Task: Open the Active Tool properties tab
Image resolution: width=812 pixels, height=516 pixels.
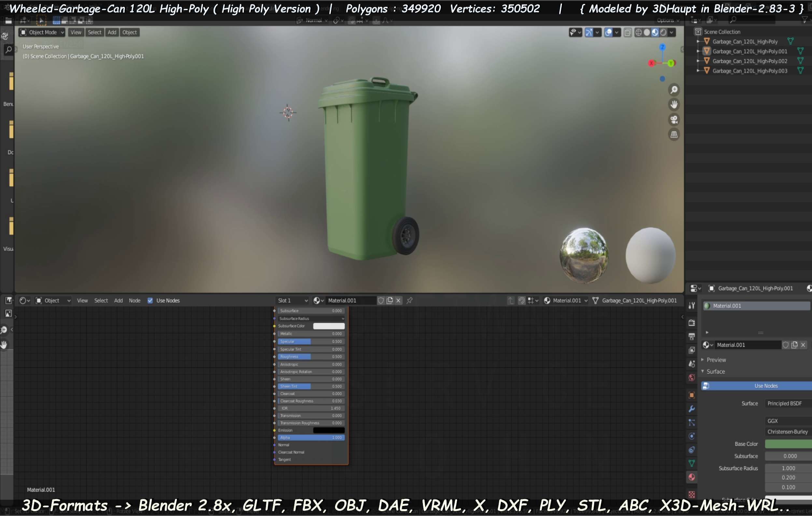Action: (691, 306)
